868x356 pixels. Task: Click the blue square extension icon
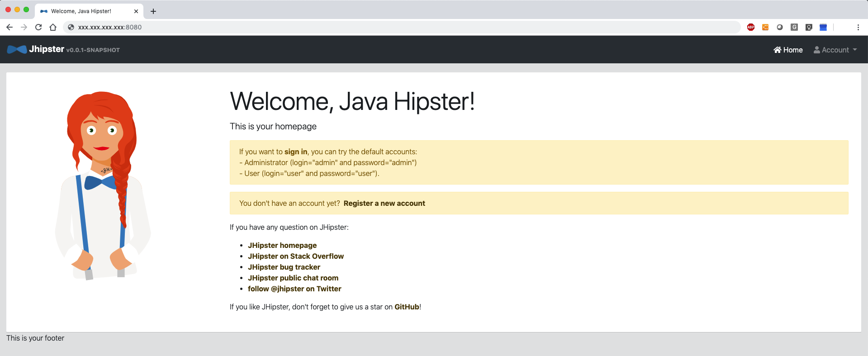click(823, 27)
